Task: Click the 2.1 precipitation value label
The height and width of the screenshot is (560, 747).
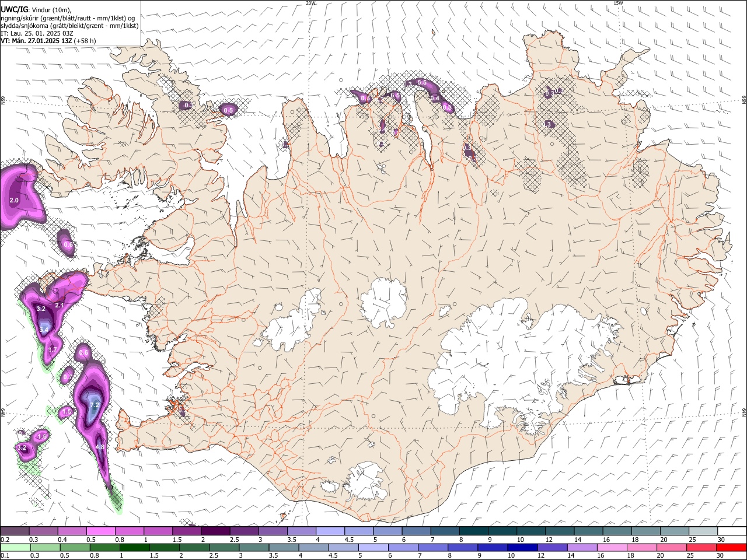Action: tap(59, 306)
